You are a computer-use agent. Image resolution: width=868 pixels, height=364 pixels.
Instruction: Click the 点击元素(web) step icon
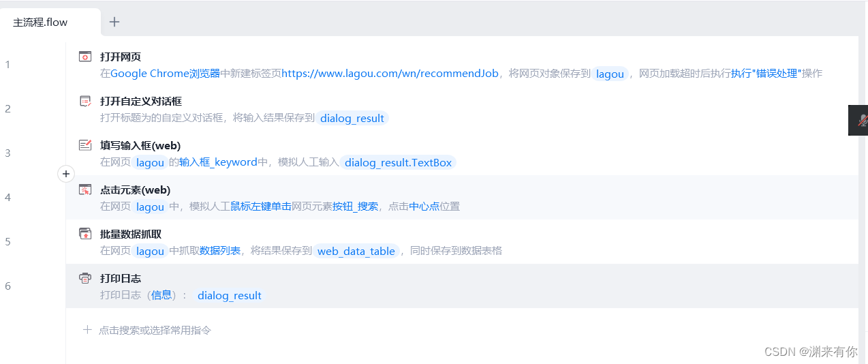click(x=85, y=189)
